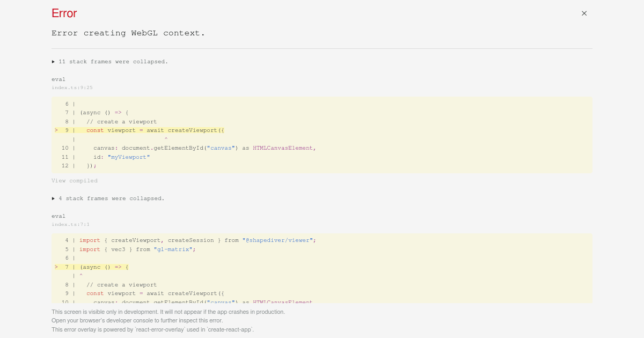Click line 10 canvas getElementById code

(x=204, y=148)
